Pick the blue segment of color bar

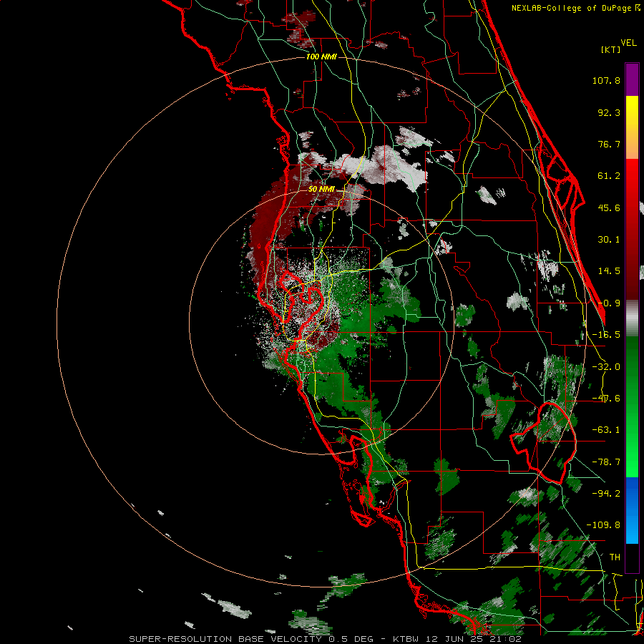[x=632, y=510]
